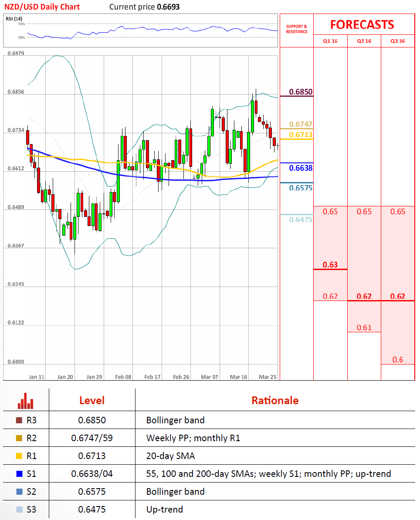The image size is (420, 520).
Task: Click the 0.6747/59 level cell
Action: 92,438
